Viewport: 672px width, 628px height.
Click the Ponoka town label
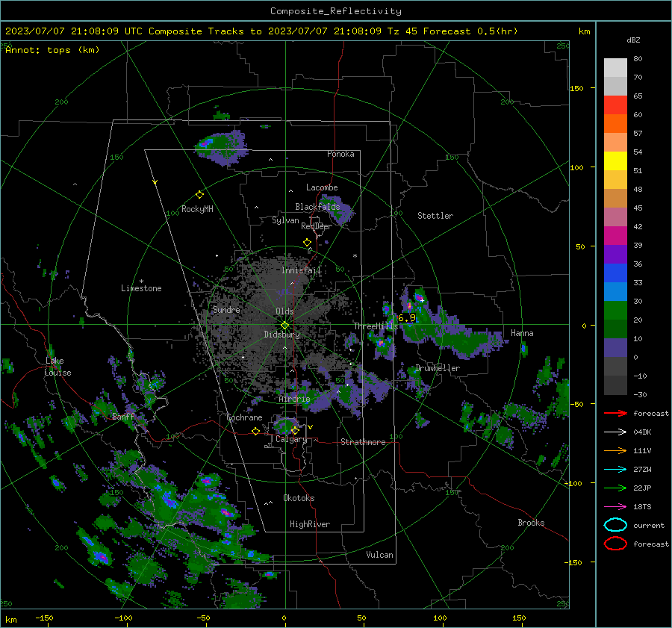click(340, 154)
